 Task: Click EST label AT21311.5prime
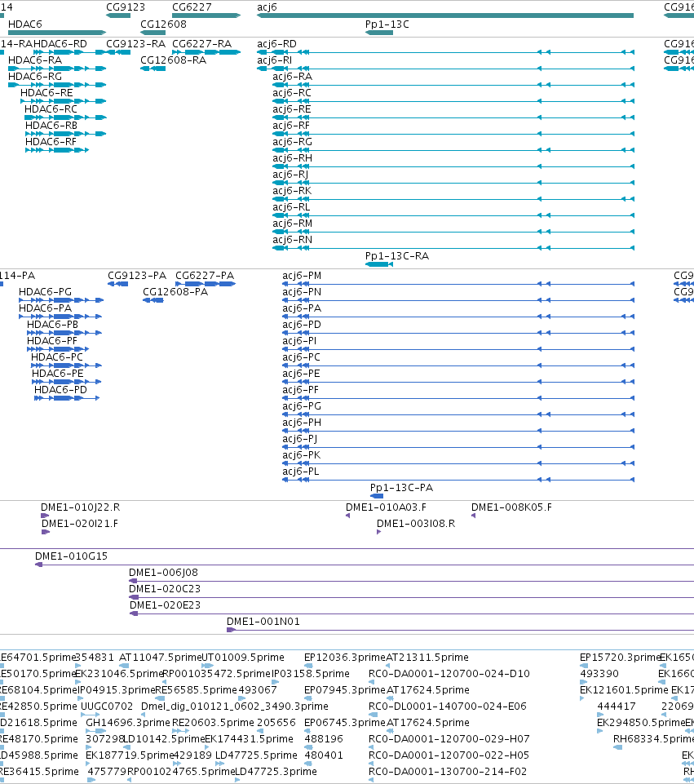[427, 657]
